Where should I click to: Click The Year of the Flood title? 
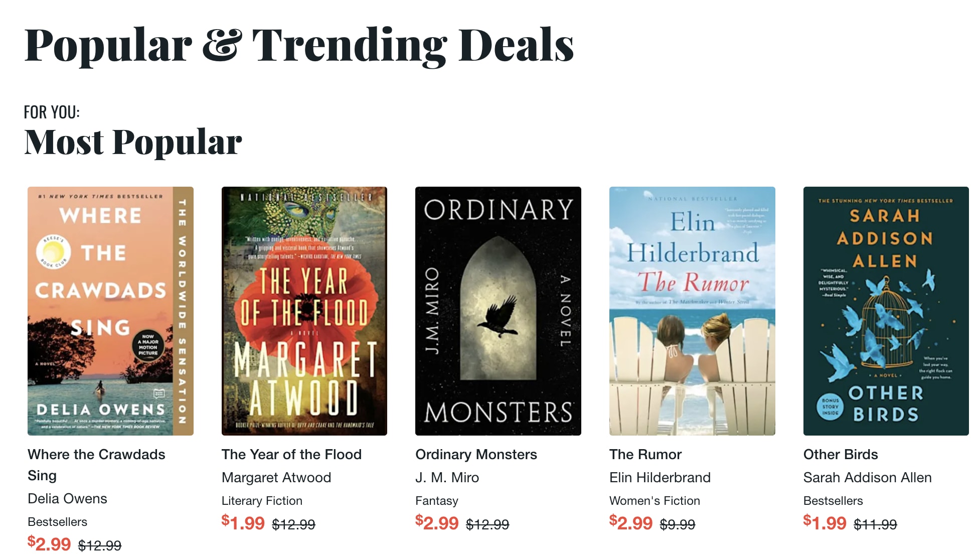(x=291, y=454)
